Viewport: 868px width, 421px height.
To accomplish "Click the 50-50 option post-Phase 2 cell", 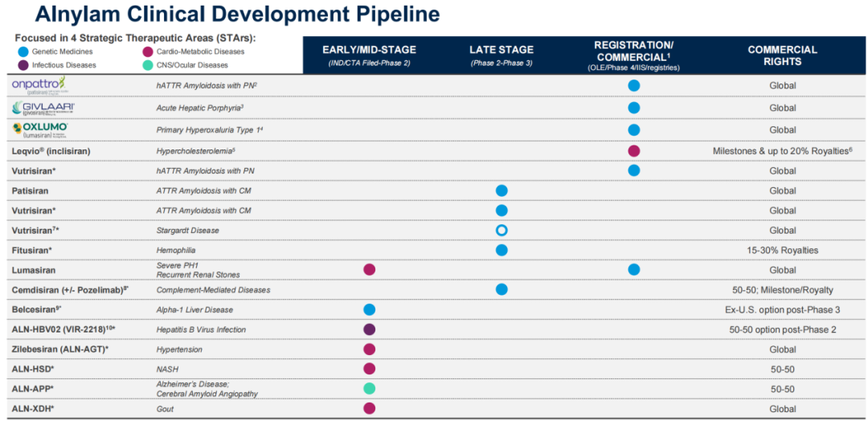I will coord(783,329).
